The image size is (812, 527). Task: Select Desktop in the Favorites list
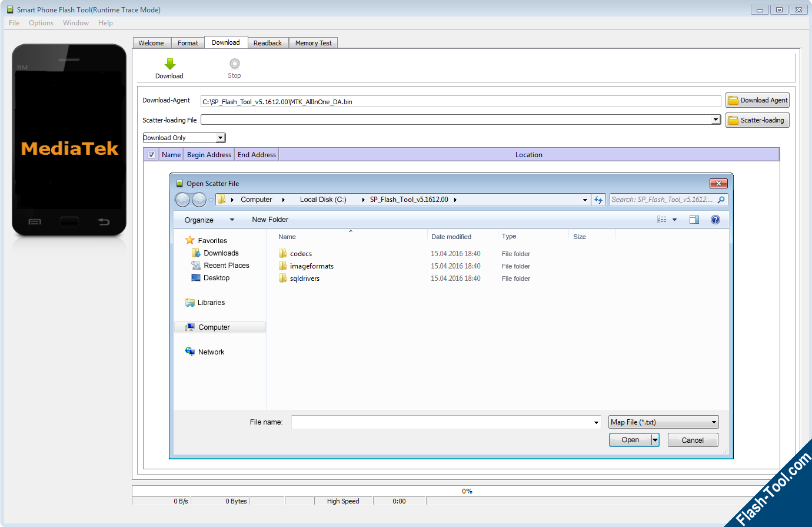tap(216, 278)
